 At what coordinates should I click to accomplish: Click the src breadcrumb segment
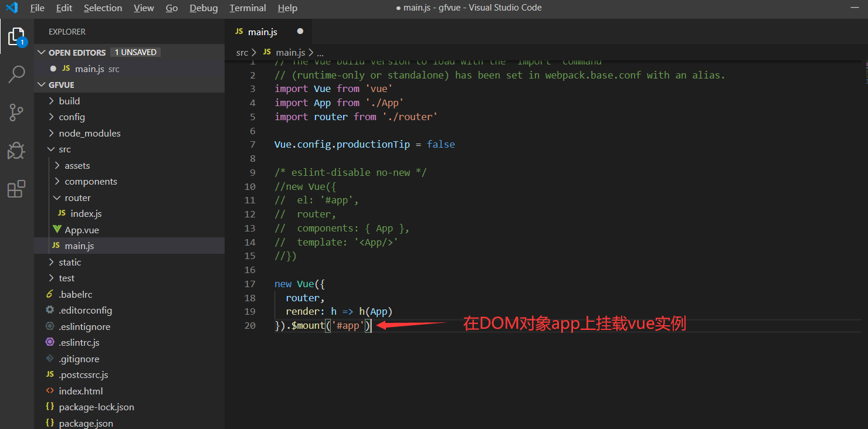pos(242,52)
